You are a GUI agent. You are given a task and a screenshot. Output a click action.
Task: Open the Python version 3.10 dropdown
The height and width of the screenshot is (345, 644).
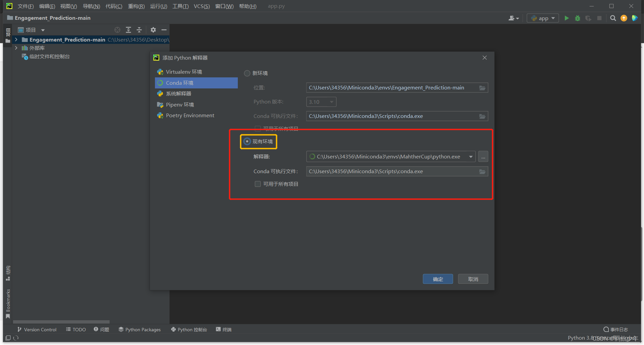[x=321, y=102]
